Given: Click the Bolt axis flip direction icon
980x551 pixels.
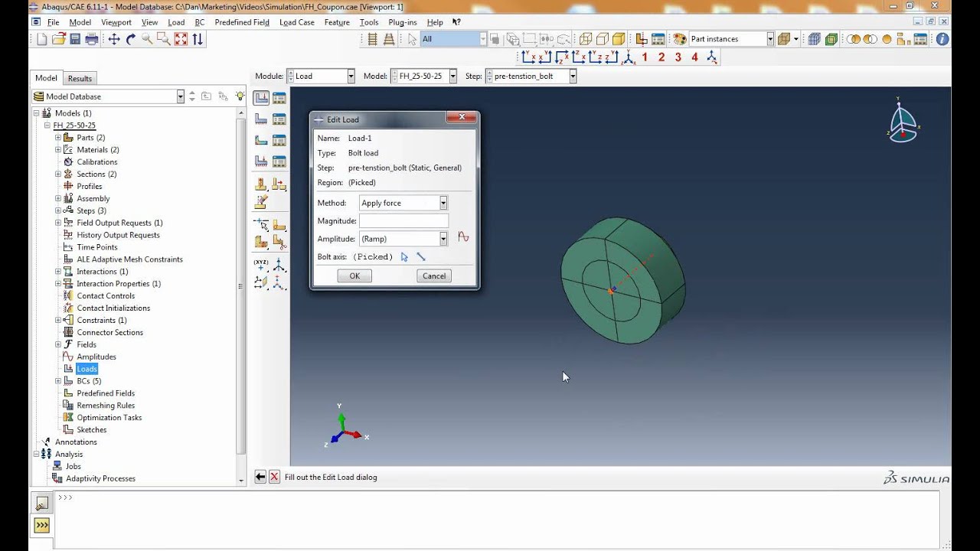Looking at the screenshot, I should [x=421, y=257].
